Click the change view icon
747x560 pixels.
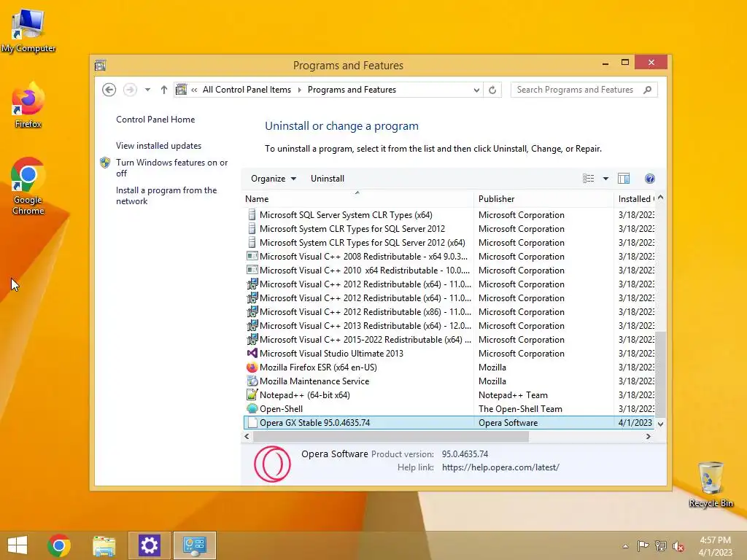tap(589, 179)
